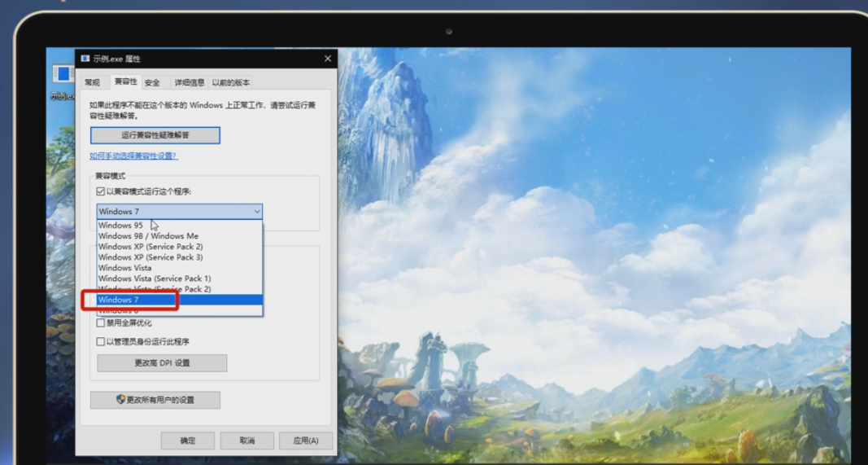
Task: Click the 应用(A) button
Action: (306, 441)
